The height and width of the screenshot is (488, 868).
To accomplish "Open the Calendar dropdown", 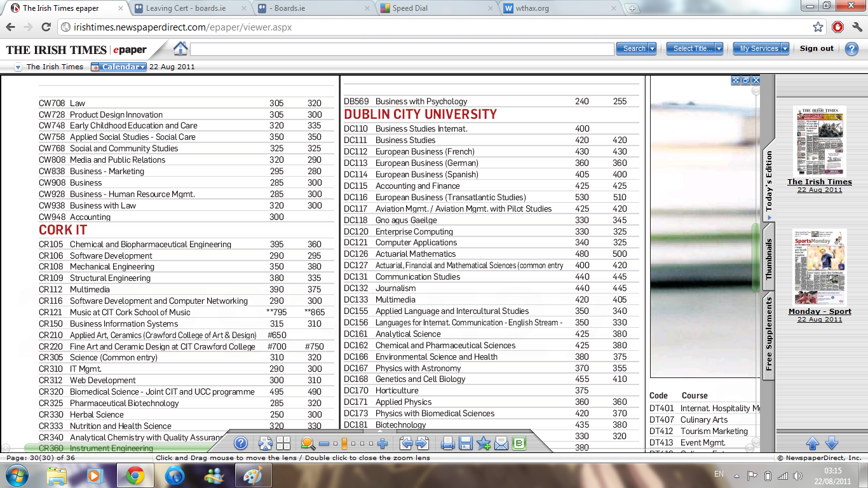I will click(119, 67).
